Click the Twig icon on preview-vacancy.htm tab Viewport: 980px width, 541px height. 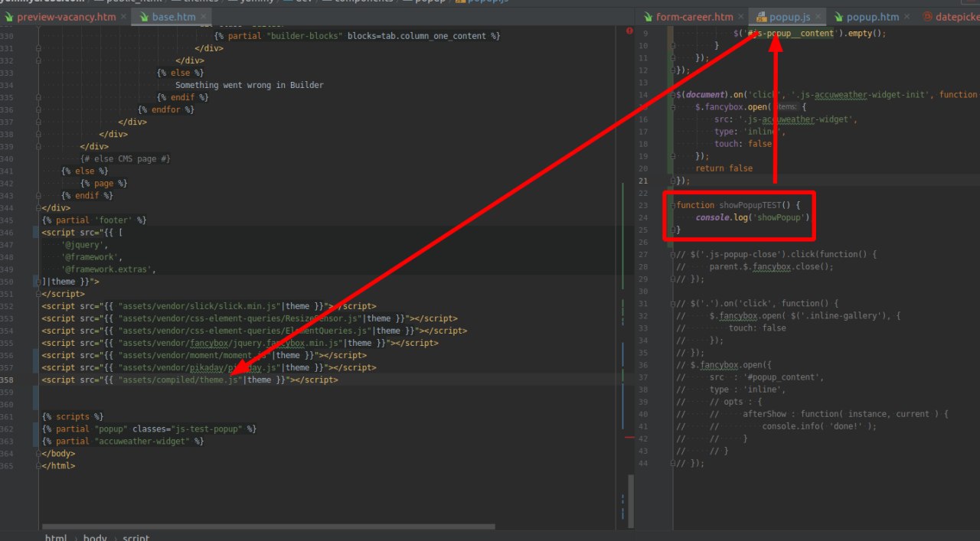(8, 17)
